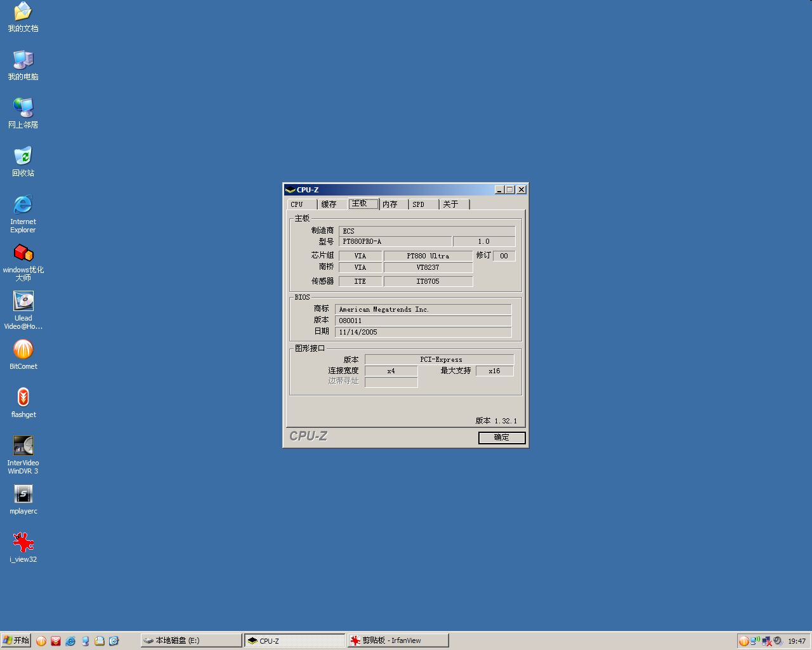Select the 网上邻居 desktop icon
Screen dimensions: 812x650
pos(23,114)
